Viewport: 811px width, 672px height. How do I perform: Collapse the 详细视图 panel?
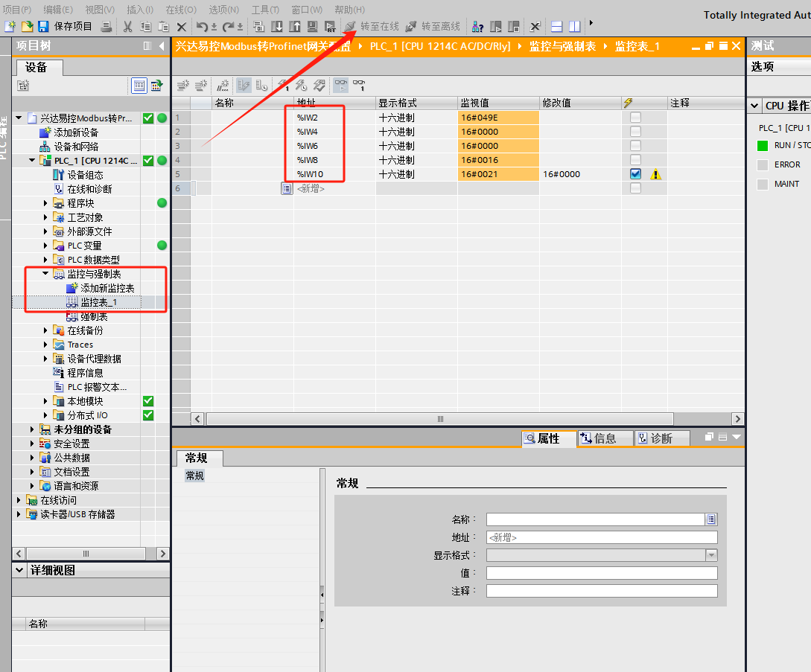19,569
